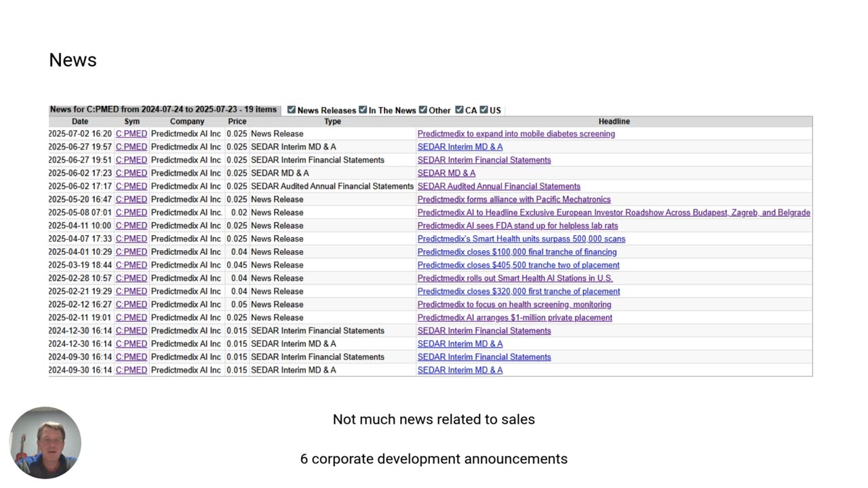This screenshot has height=488, width=868.
Task: Click C:PMED symbol in 2025-04-11 row
Action: (132, 226)
